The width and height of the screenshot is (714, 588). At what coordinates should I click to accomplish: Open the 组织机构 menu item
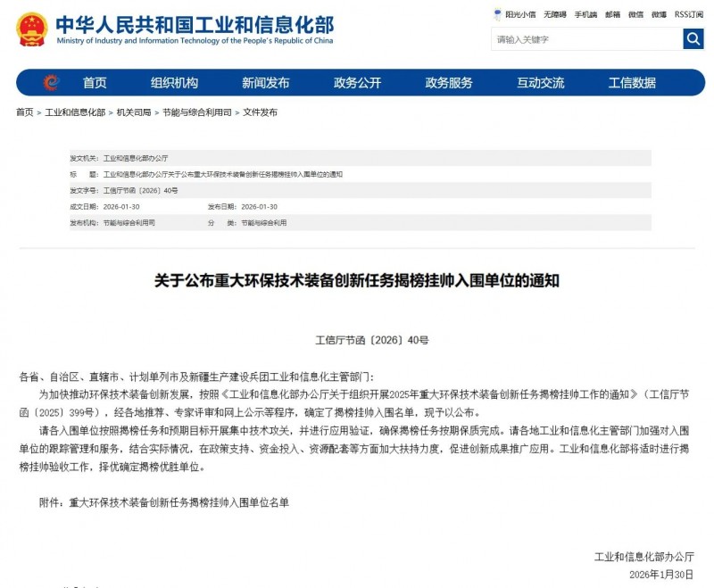click(x=174, y=83)
